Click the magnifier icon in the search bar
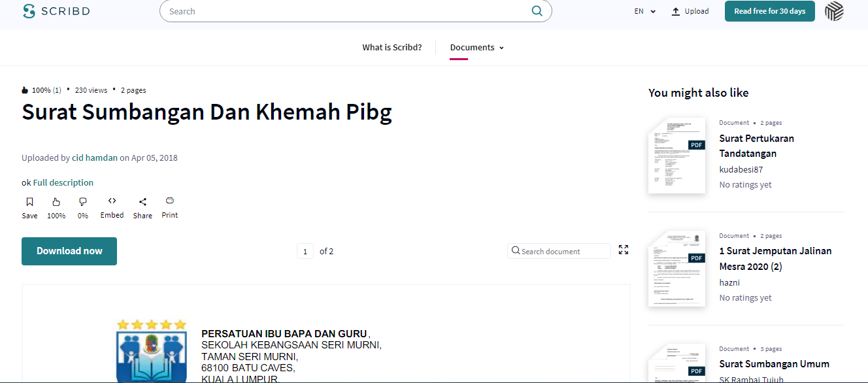The width and height of the screenshot is (868, 383). (537, 10)
